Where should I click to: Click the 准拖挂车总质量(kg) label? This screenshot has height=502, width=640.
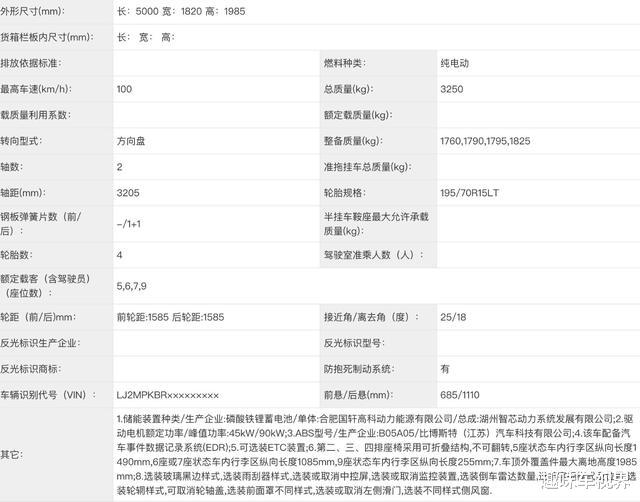point(368,167)
